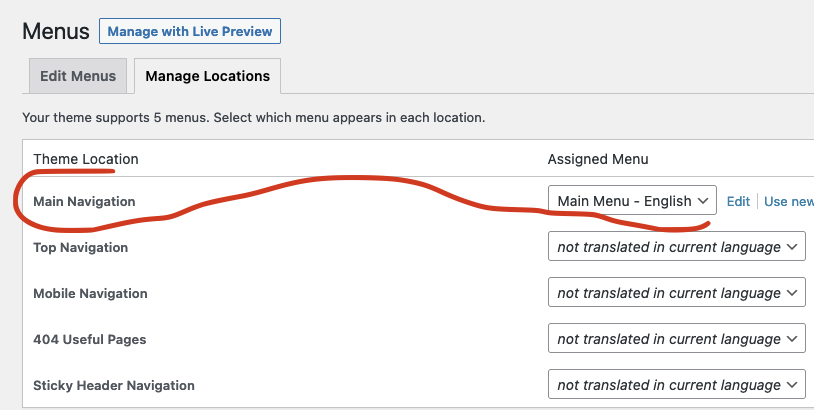Image resolution: width=814 pixels, height=410 pixels.
Task: Click the 404 Useful Pages label
Action: click(x=90, y=339)
